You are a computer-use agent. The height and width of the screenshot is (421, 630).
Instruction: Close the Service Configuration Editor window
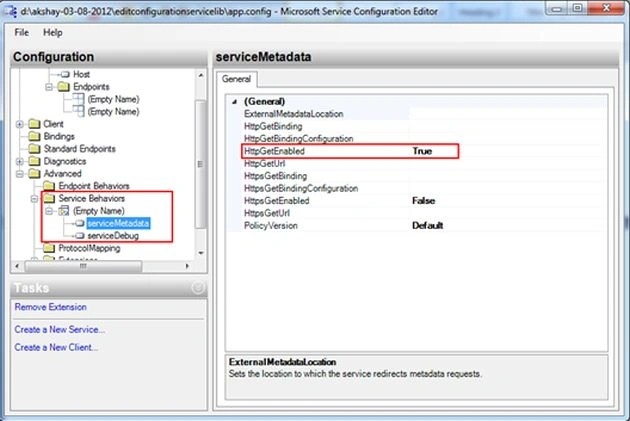[x=606, y=8]
